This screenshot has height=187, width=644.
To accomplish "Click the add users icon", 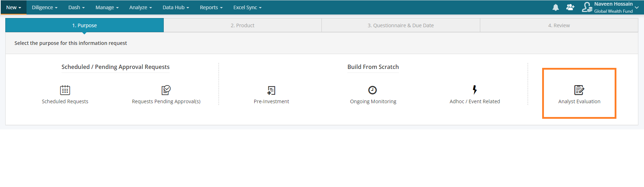I will click(570, 7).
